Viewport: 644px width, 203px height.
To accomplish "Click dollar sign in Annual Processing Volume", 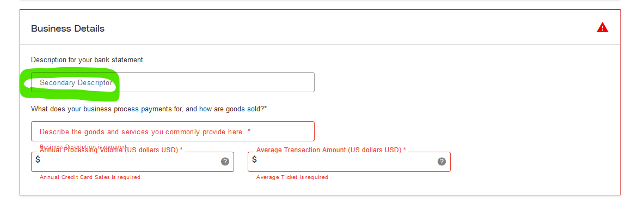I will pyautogui.click(x=38, y=159).
